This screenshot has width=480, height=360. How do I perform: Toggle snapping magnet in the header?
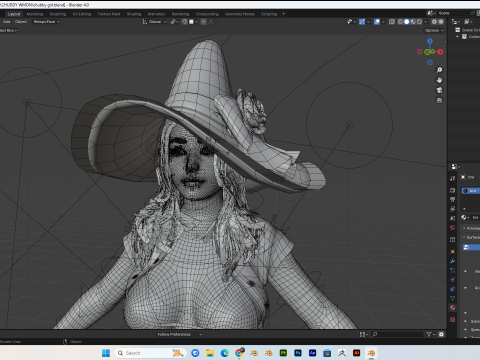click(x=185, y=22)
